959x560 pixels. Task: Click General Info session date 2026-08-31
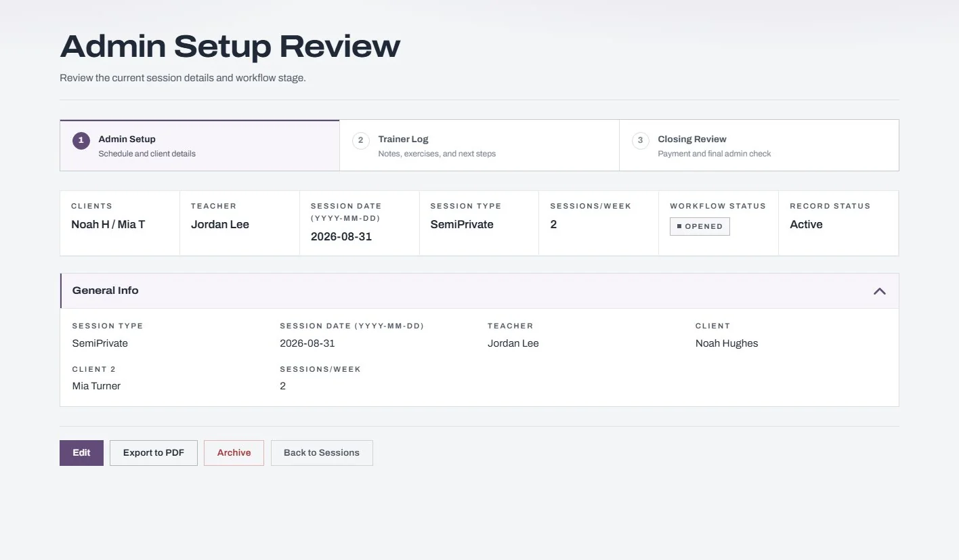click(x=307, y=343)
